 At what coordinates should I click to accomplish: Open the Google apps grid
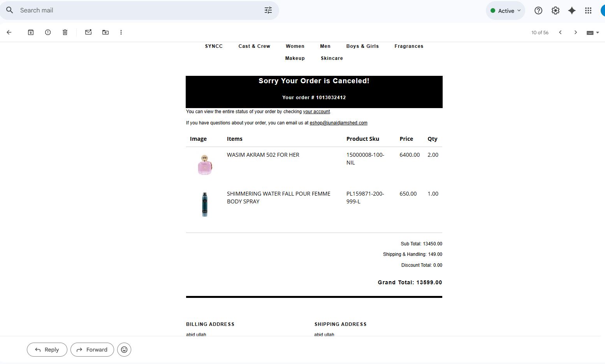pyautogui.click(x=588, y=10)
